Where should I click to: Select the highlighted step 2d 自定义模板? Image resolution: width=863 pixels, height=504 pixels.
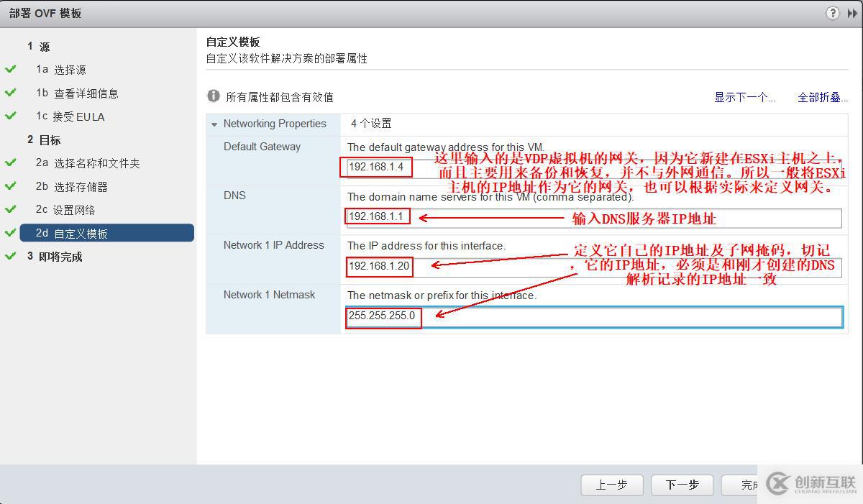point(106,233)
